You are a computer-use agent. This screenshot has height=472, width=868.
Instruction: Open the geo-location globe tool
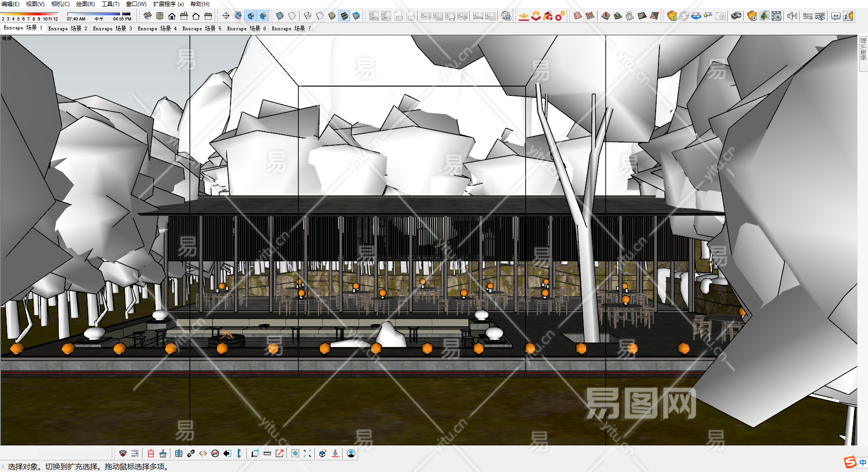506,16
